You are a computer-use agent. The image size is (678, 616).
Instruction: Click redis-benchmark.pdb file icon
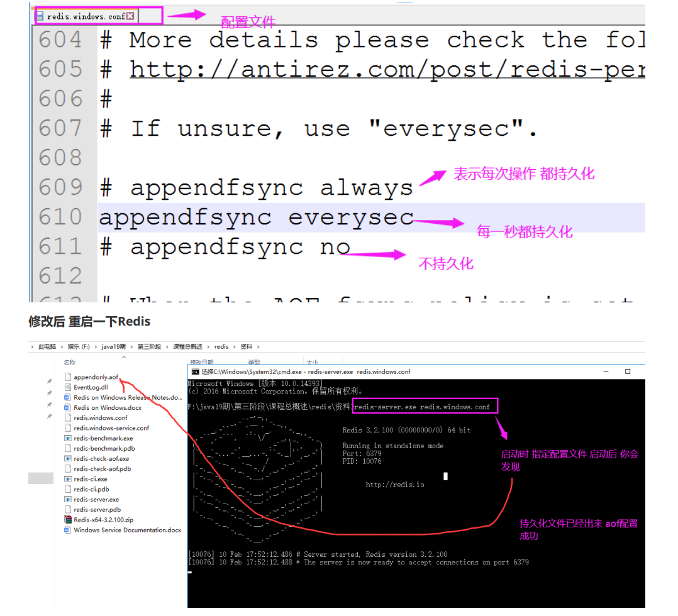click(x=68, y=448)
